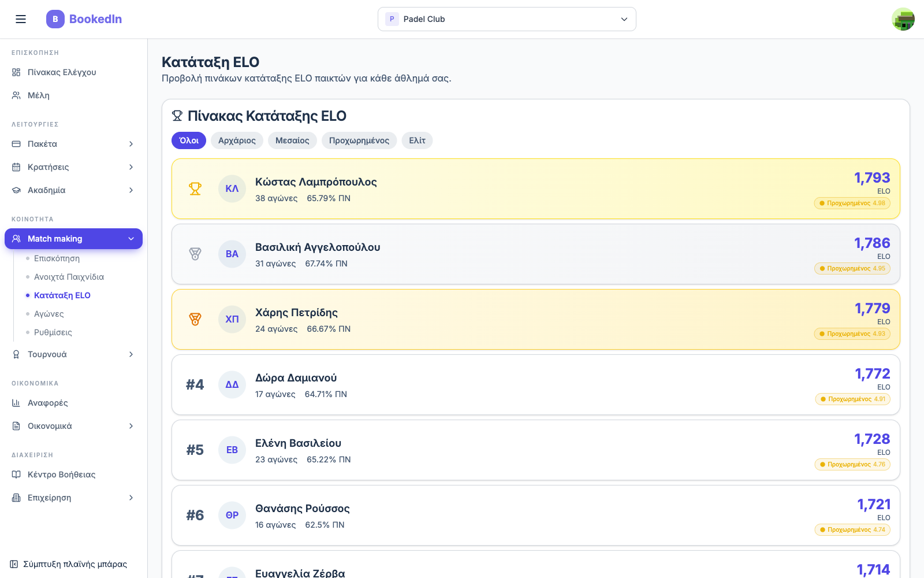The image size is (924, 578).
Task: Expand the Πακέτα submenu chevron
Action: coord(131,144)
